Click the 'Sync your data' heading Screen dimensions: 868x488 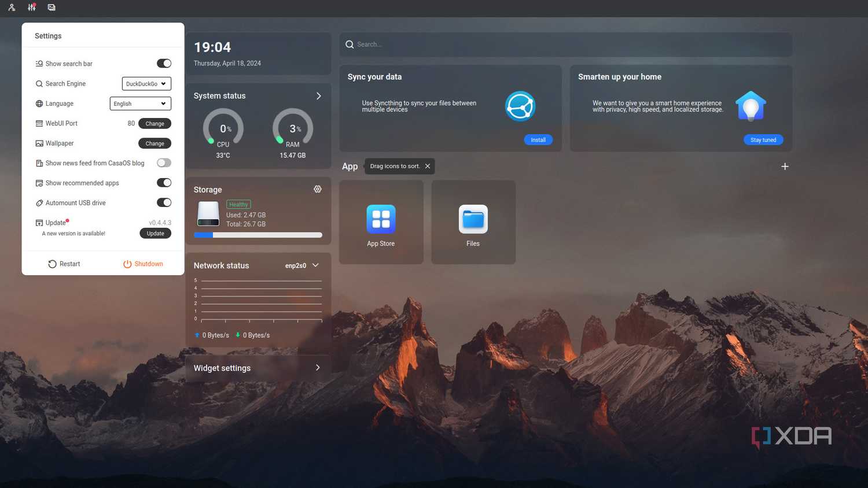click(374, 77)
